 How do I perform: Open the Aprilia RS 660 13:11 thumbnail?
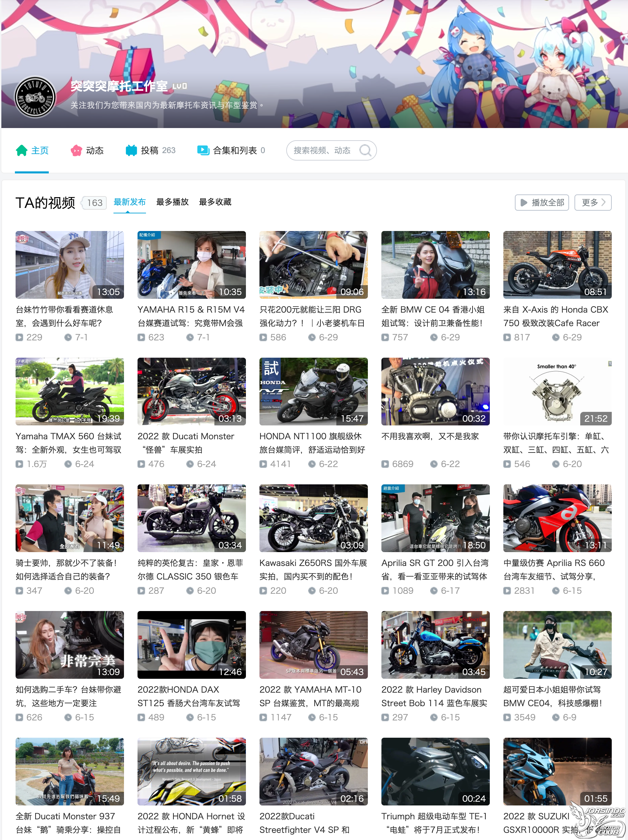point(557,518)
